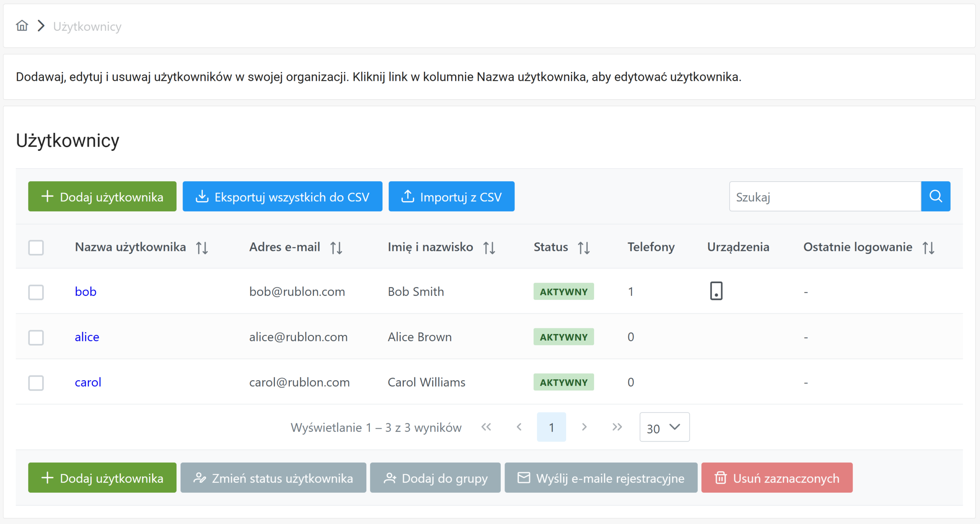Sort by Nazwa użytkownika arrows icon
980x524 pixels.
point(202,247)
